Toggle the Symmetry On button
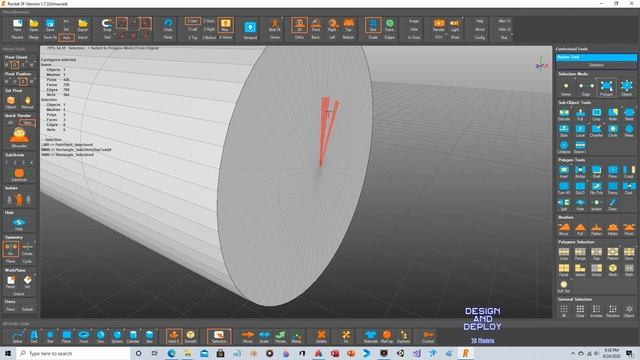 pyautogui.click(x=11, y=248)
